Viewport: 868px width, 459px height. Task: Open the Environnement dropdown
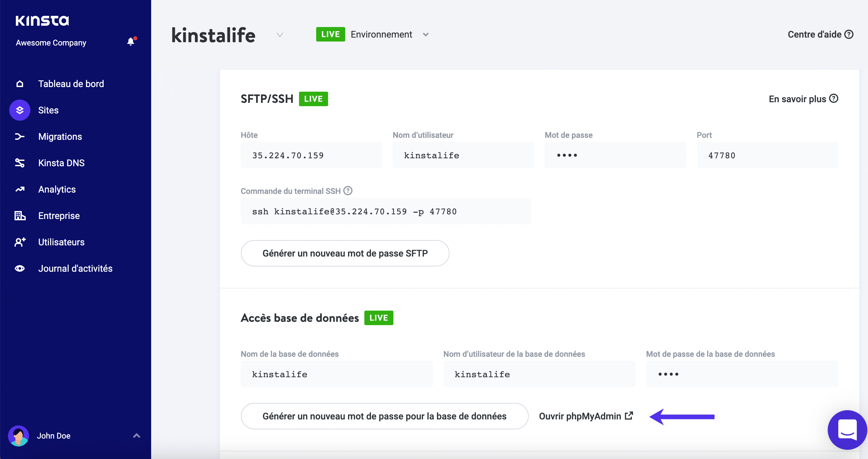point(426,34)
